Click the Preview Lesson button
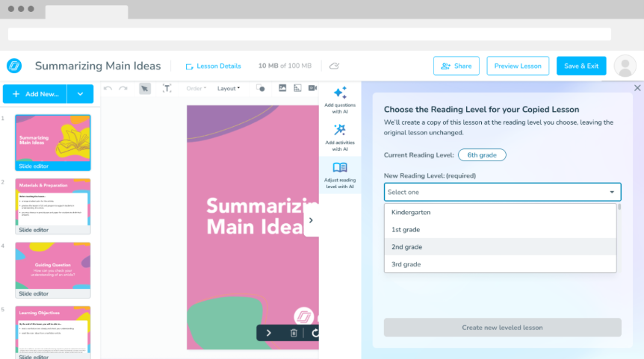Image resolution: width=644 pixels, height=359 pixels. pos(518,66)
